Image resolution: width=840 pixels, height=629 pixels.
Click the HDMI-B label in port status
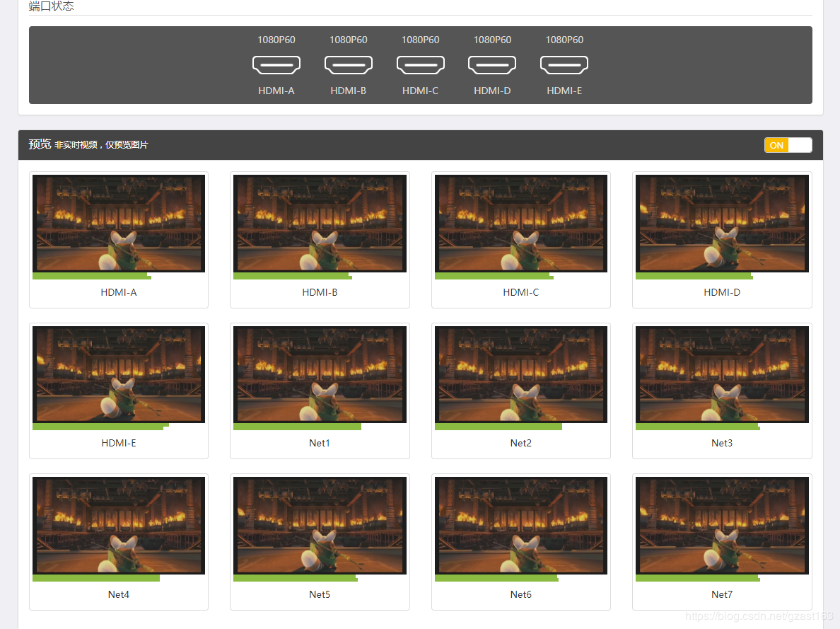(x=348, y=91)
